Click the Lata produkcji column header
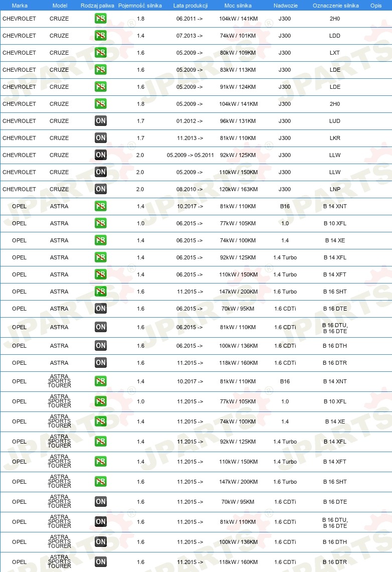Screen dimensions: 392x572 click(190, 6)
